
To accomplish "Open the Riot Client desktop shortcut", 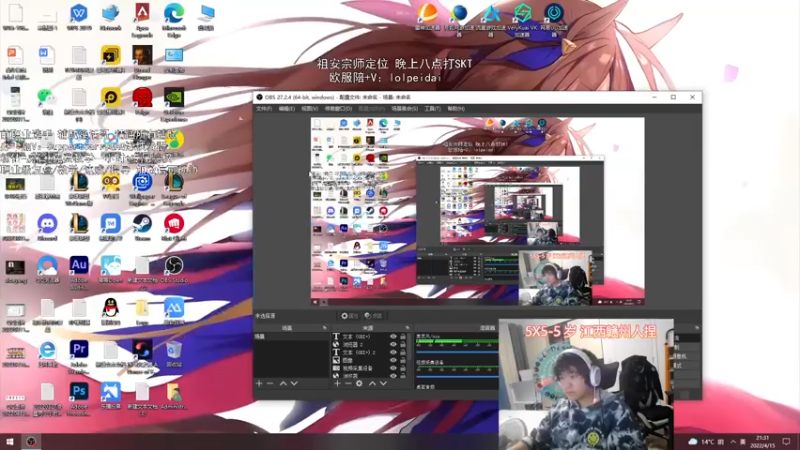I will coord(174,227).
